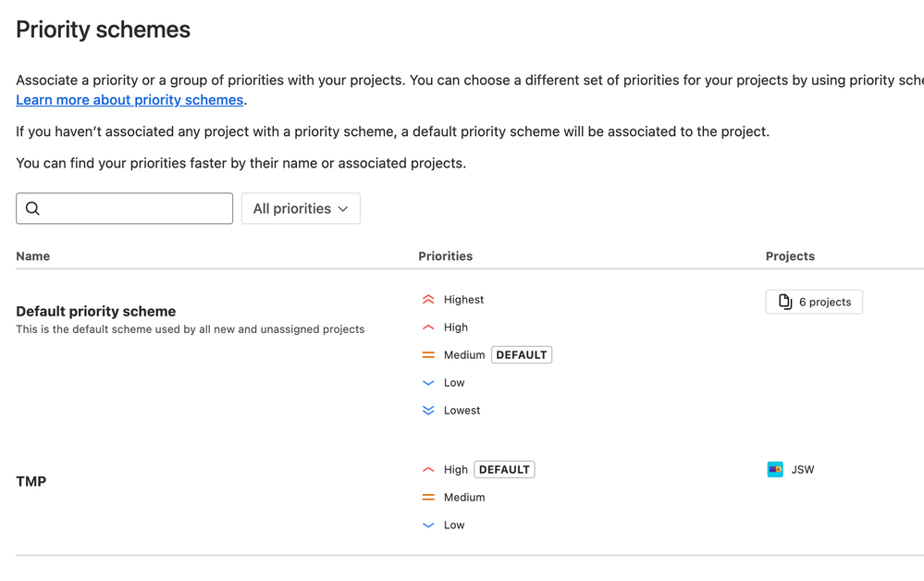Image resolution: width=924 pixels, height=581 pixels.
Task: Click the High priority icon in Default scheme
Action: [x=428, y=327]
